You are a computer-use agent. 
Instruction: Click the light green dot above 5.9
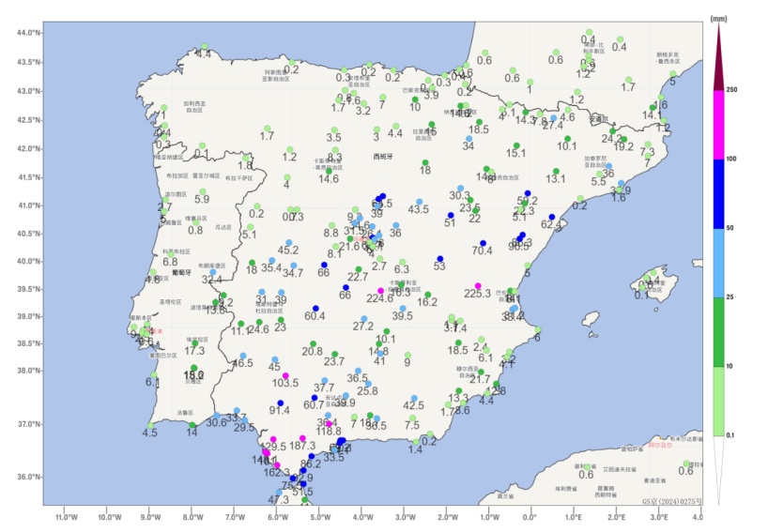click(202, 191)
